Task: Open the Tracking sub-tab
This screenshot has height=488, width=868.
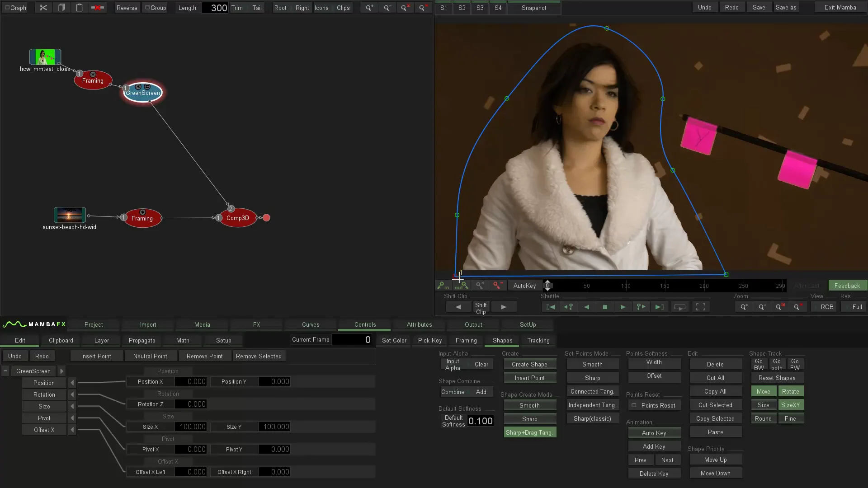Action: 538,340
